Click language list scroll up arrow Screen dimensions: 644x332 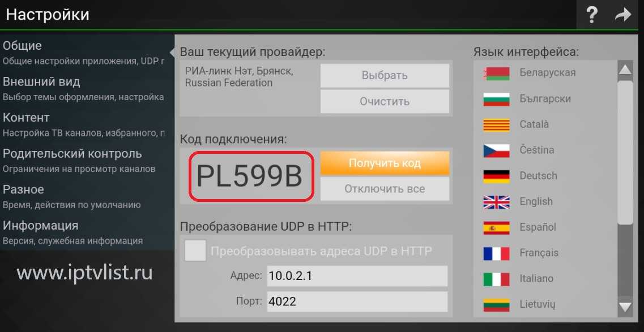[625, 69]
